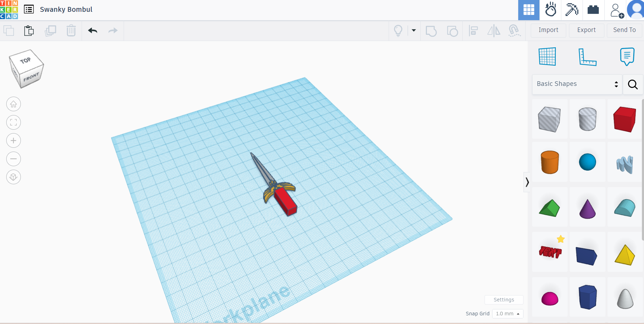Click the Send To button
The height and width of the screenshot is (324, 644).
pyautogui.click(x=625, y=30)
